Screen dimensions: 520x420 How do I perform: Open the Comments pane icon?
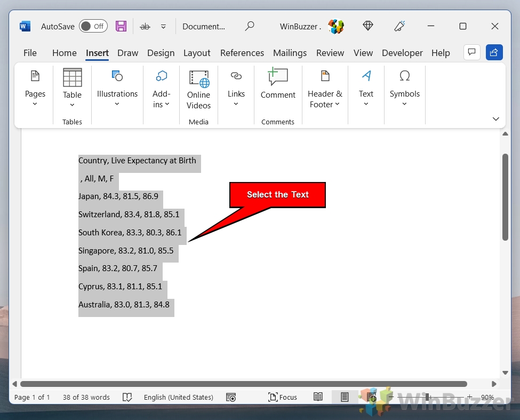pos(471,52)
